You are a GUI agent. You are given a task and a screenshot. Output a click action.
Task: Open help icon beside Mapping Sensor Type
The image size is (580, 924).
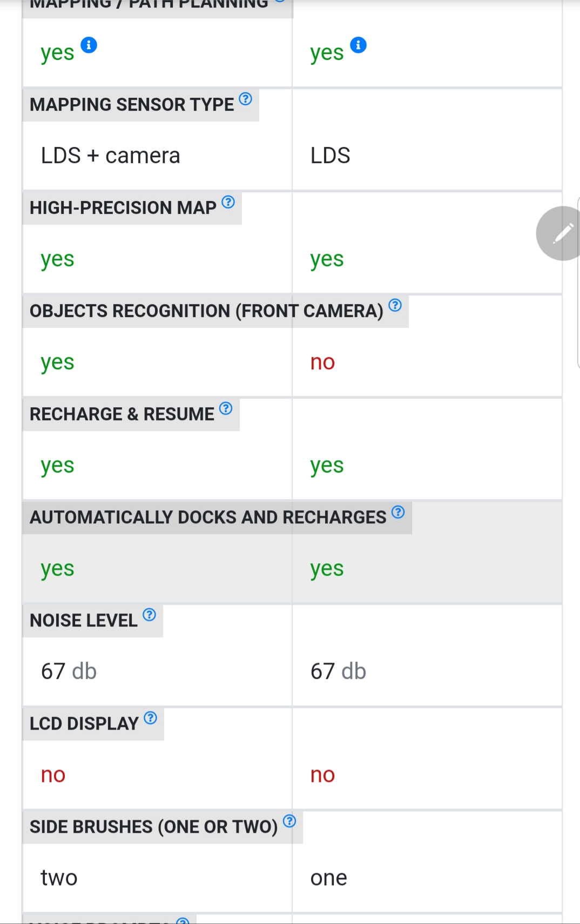click(x=245, y=99)
